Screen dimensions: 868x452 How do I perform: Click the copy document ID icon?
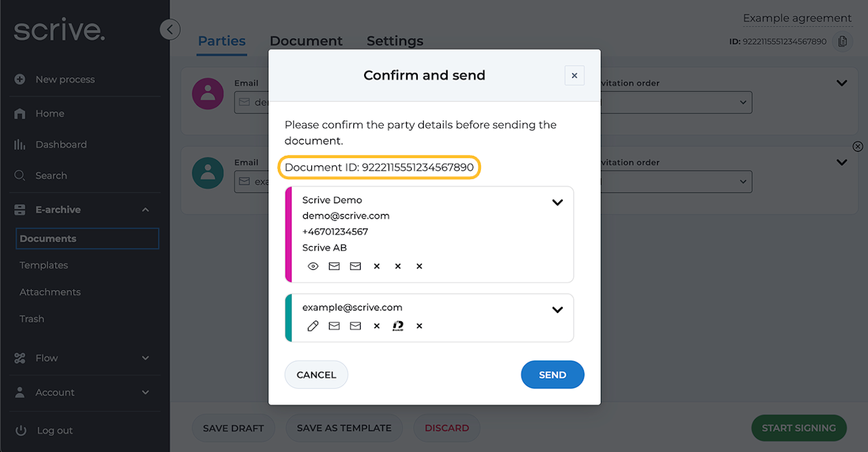(x=842, y=41)
